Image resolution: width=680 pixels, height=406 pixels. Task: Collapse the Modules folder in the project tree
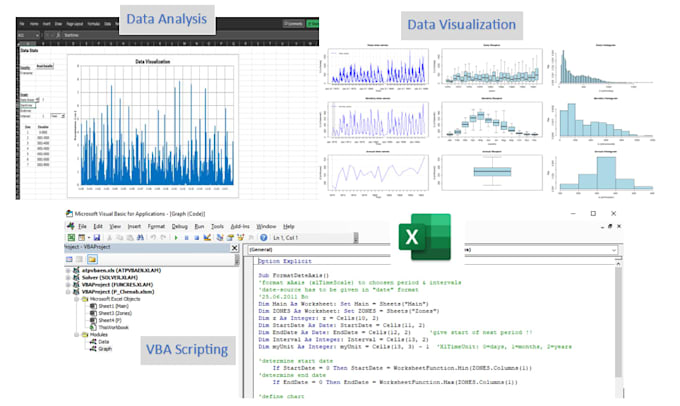pyautogui.click(x=76, y=335)
